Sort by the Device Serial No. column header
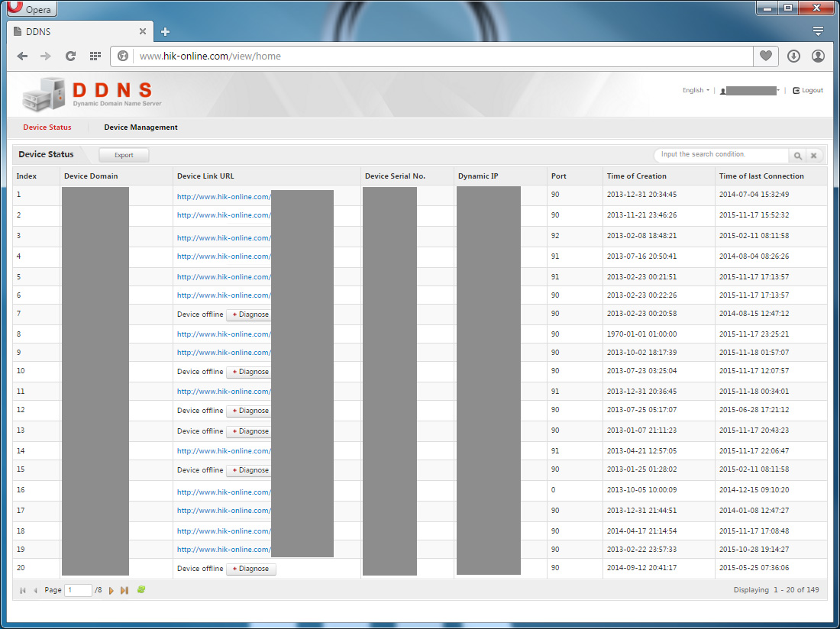Screen dimensions: 840x629 click(x=407, y=176)
